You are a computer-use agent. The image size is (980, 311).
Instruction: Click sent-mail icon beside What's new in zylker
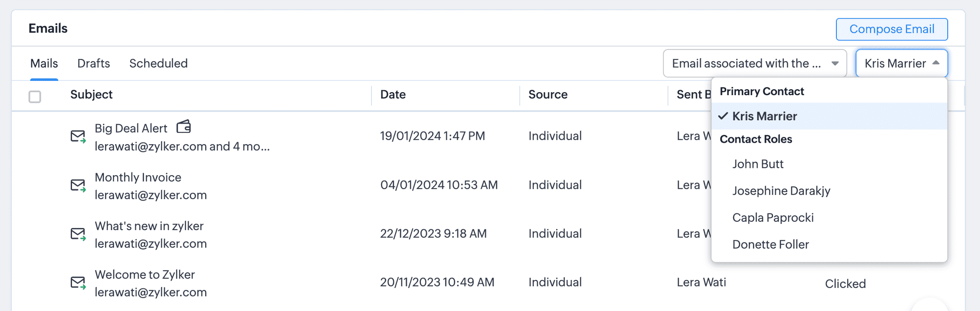pos(78,234)
